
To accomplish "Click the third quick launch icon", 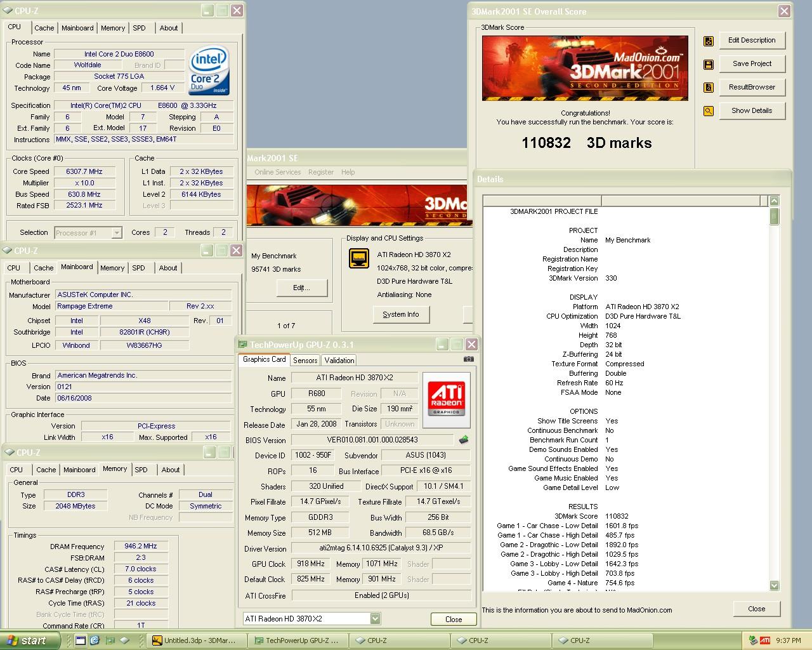I will pos(110,640).
